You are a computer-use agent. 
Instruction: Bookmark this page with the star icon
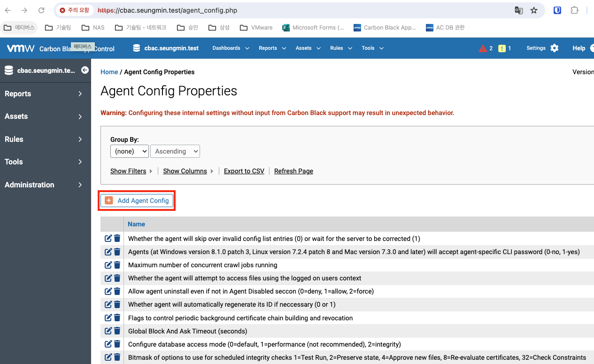pyautogui.click(x=534, y=10)
